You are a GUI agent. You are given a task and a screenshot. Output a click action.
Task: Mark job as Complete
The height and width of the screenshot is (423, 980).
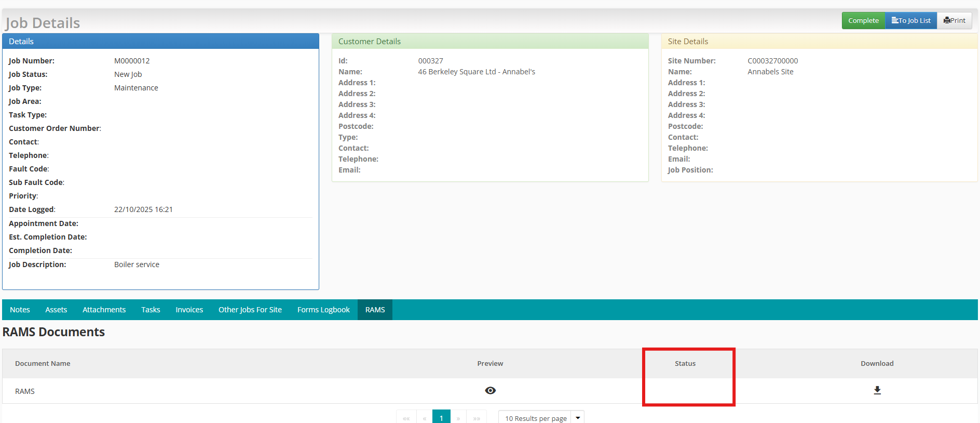point(864,21)
